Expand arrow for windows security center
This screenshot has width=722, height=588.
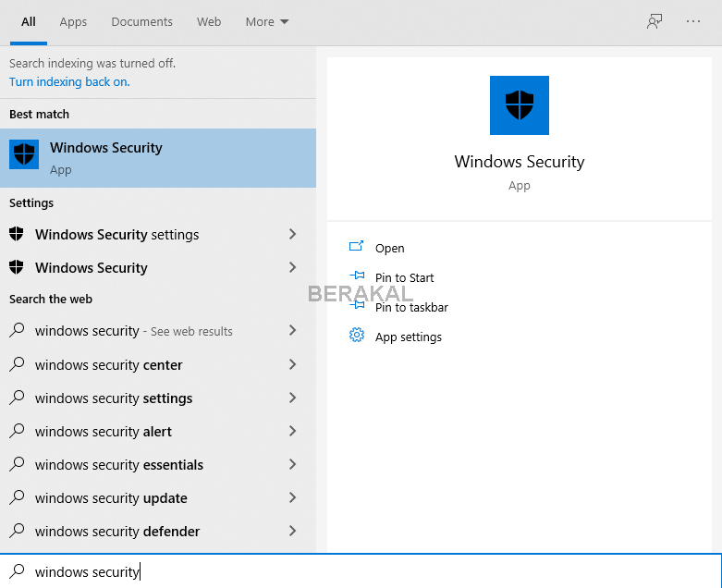[292, 364]
